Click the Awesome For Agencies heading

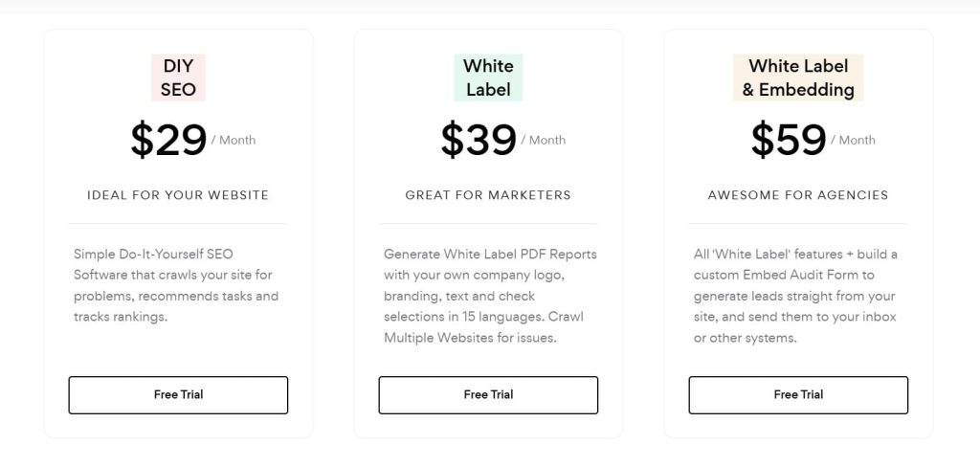pos(798,195)
